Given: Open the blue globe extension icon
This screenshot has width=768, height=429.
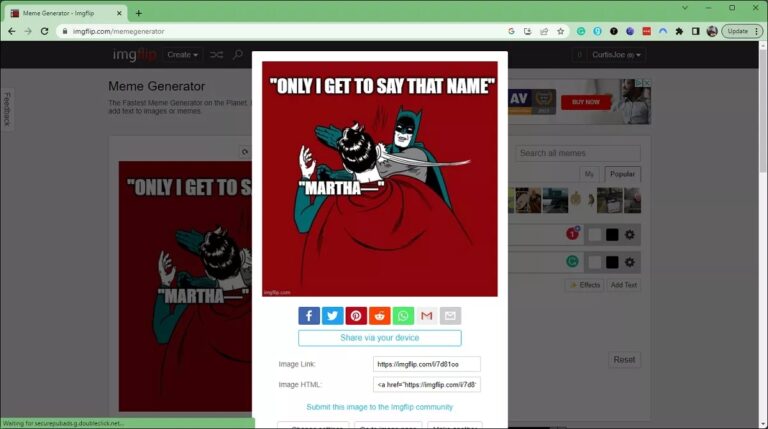Looking at the screenshot, I should pos(630,31).
